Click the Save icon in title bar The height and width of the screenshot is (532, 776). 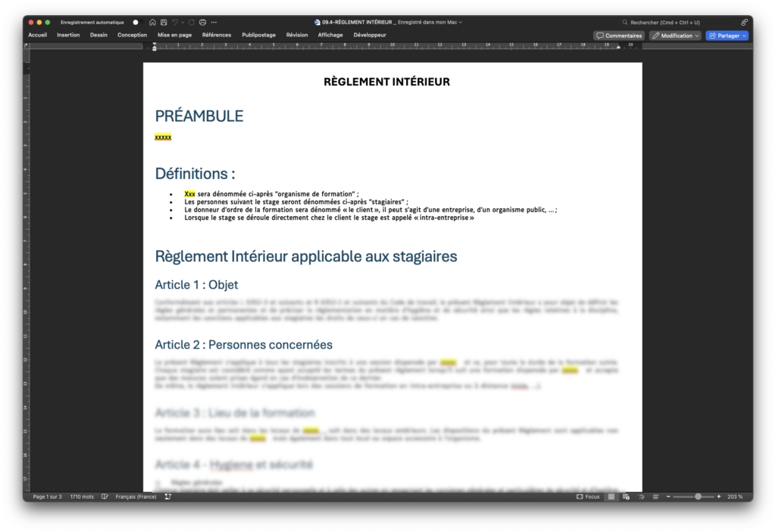pos(164,23)
